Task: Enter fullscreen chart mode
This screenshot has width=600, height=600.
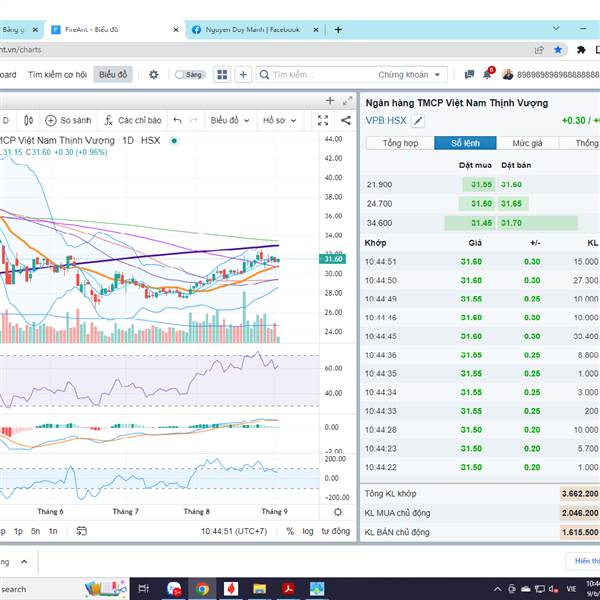Action: (x=323, y=121)
